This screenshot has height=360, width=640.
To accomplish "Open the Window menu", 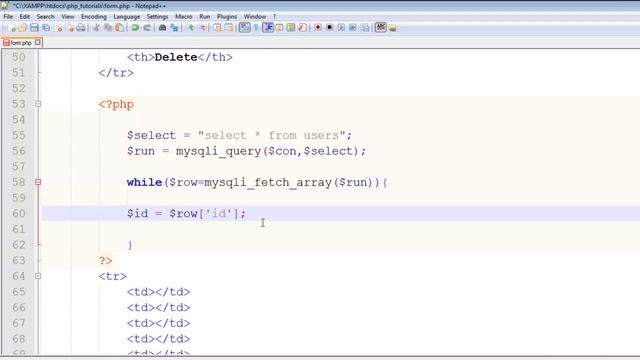I will coord(255,17).
